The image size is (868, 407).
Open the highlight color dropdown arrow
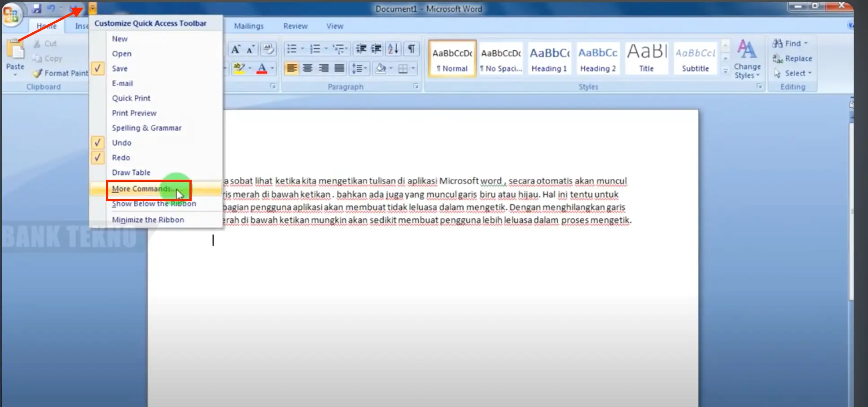coord(250,68)
